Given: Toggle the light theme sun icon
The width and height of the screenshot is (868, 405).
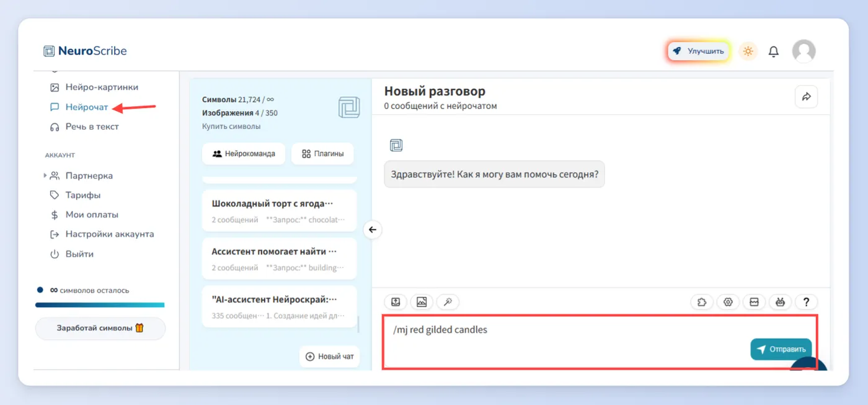Looking at the screenshot, I should coord(748,51).
